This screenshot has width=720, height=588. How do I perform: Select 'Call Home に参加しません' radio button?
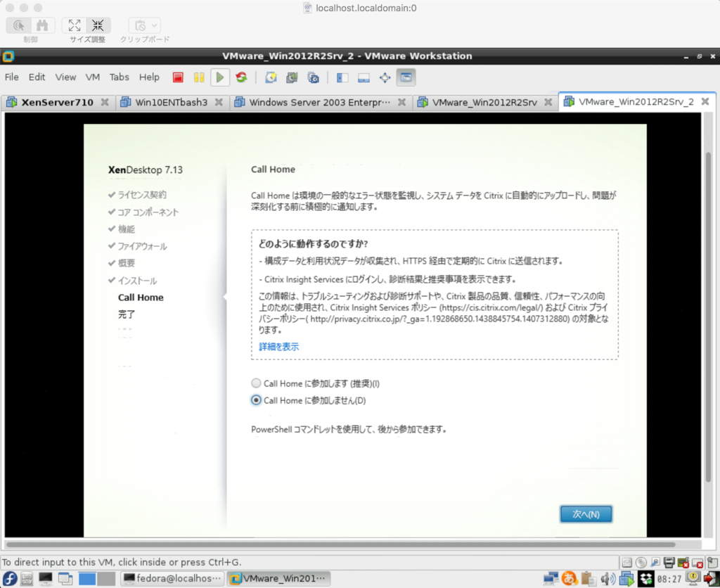point(256,400)
